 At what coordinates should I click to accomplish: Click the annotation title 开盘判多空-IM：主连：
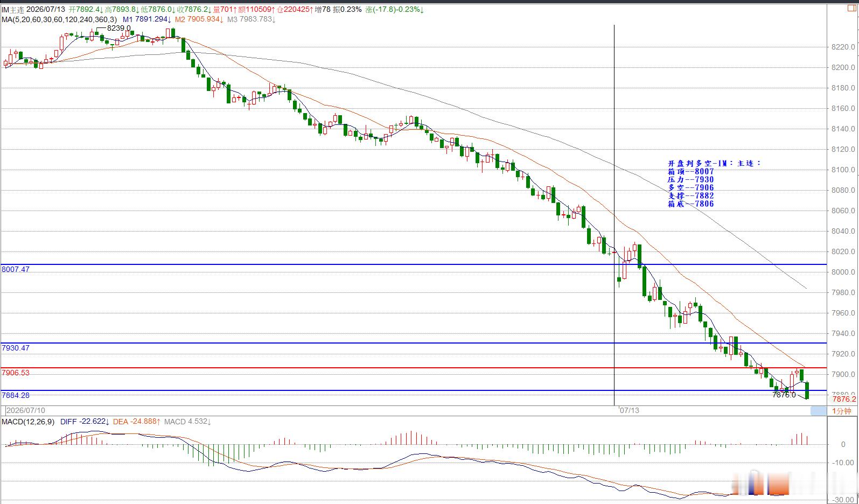pos(714,163)
